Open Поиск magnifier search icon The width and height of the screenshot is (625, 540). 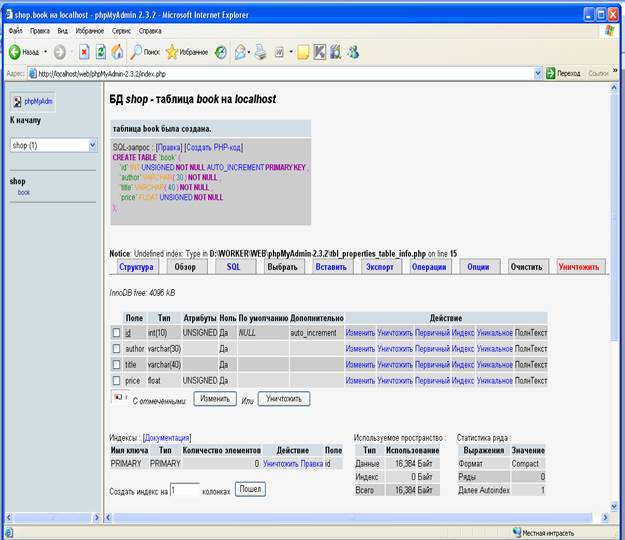pyautogui.click(x=136, y=52)
